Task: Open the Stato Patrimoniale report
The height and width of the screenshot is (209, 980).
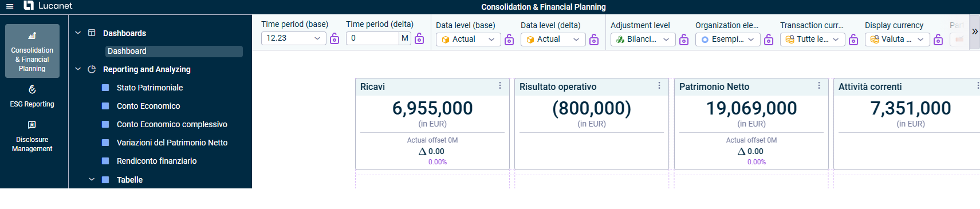Action: pos(150,88)
